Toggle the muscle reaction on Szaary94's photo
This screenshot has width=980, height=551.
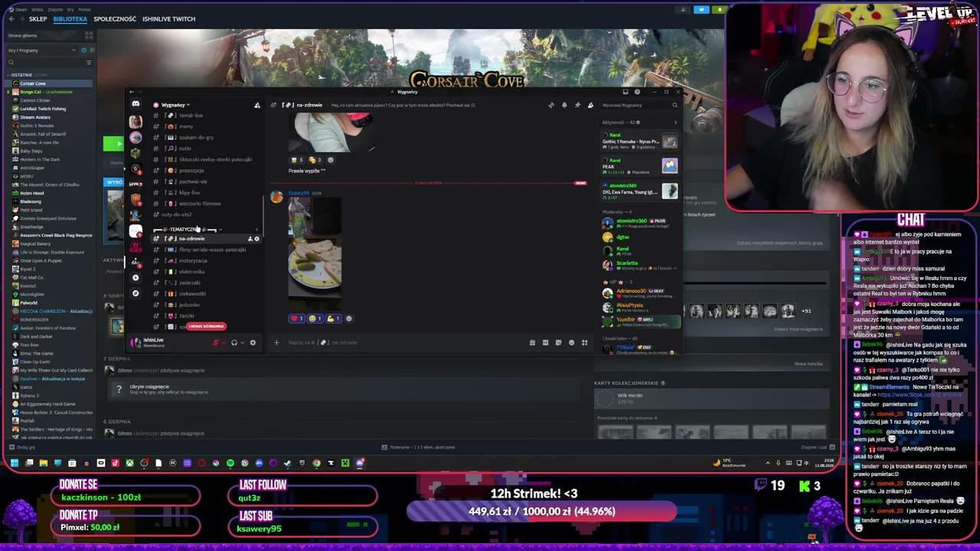(333, 318)
